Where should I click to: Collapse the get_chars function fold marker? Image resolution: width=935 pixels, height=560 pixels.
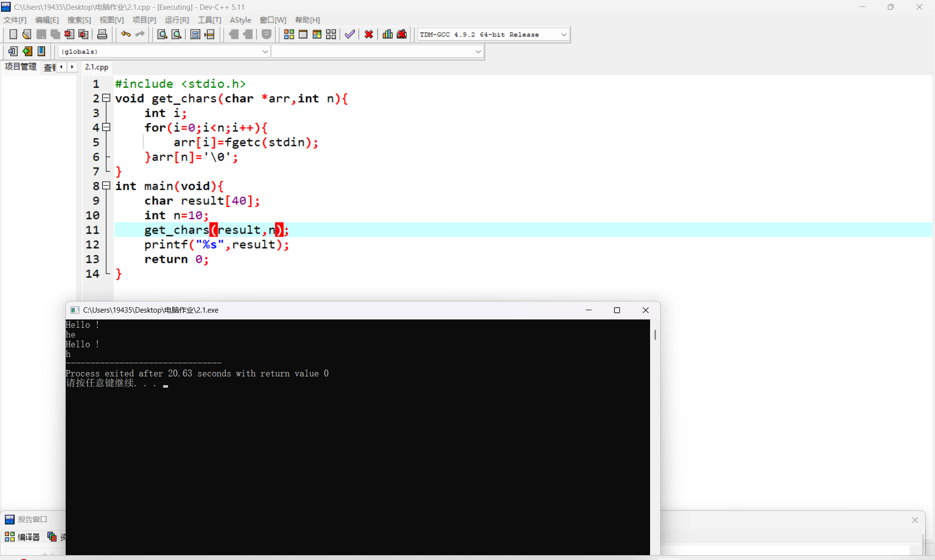[x=106, y=98]
